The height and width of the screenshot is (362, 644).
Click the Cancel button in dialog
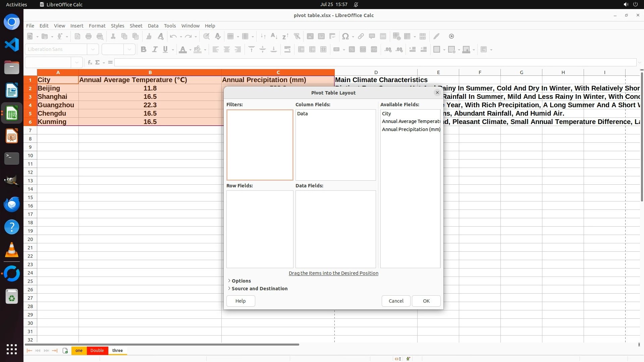click(396, 301)
